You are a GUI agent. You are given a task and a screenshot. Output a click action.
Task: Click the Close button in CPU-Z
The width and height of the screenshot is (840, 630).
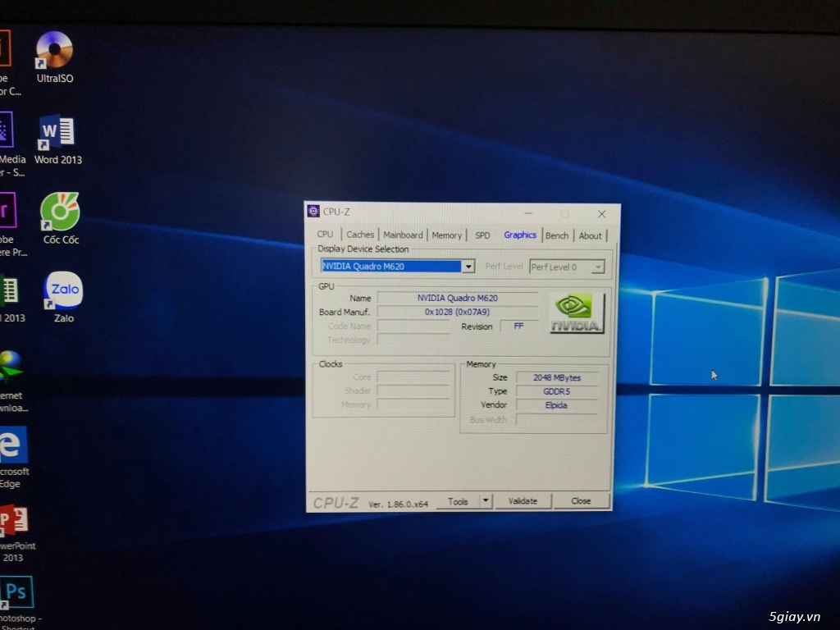[582, 501]
